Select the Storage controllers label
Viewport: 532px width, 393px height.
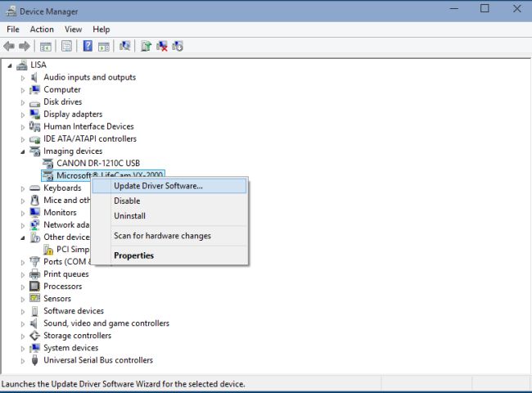click(78, 336)
